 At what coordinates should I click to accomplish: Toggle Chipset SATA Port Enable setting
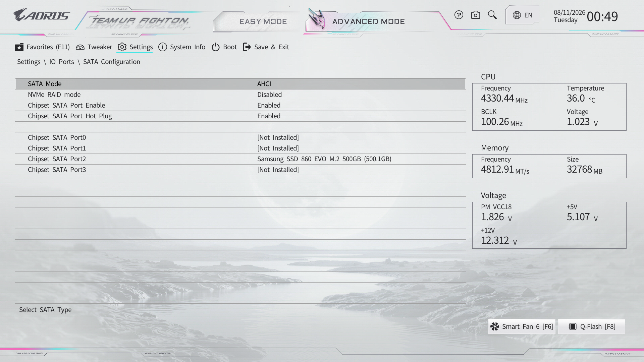(240, 105)
